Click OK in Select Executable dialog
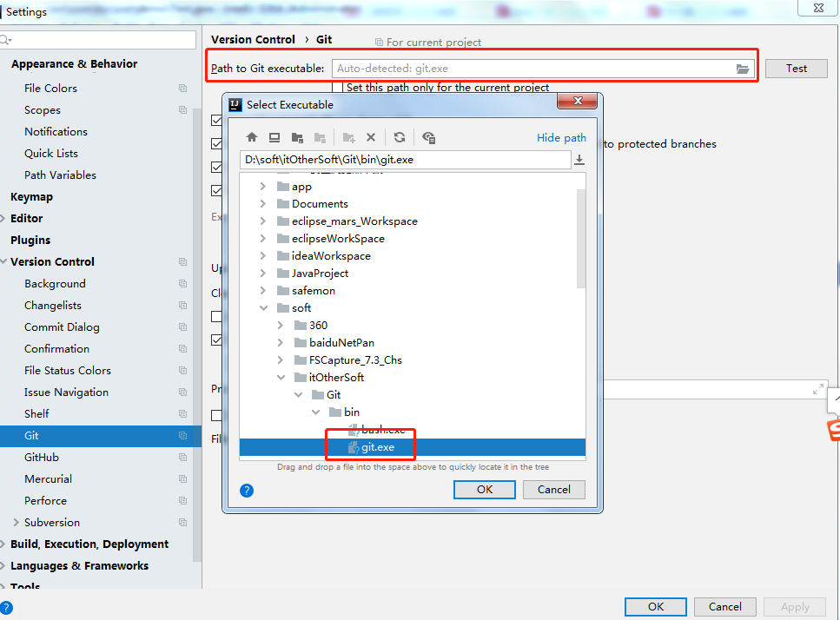Viewport: 840px width, 620px height. click(485, 490)
